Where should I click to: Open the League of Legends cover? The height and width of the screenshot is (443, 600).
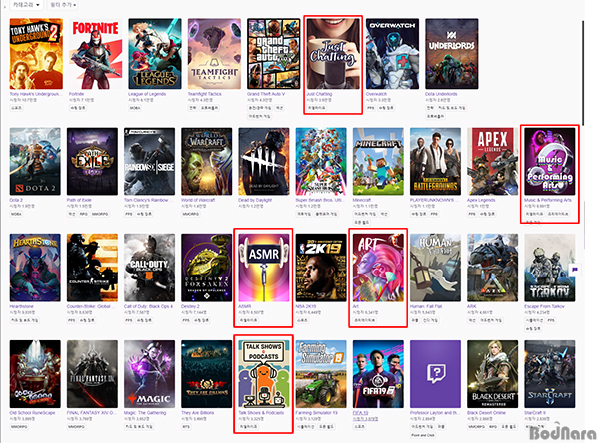tap(155, 54)
